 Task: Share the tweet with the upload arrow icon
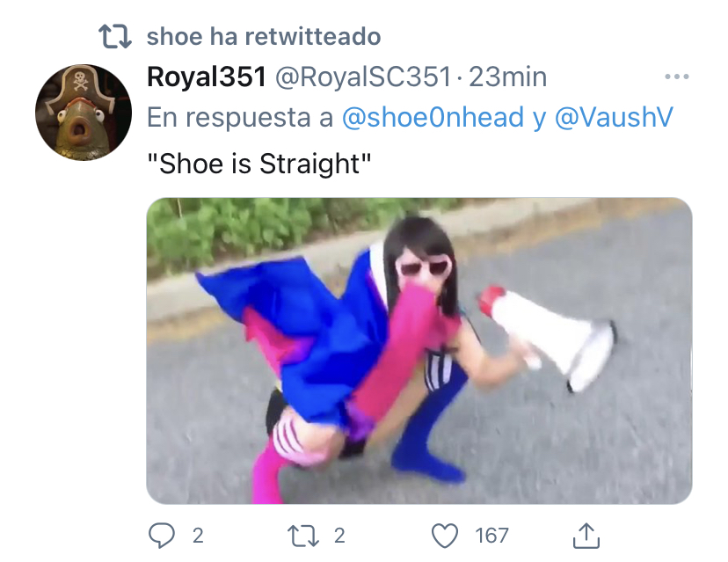[x=586, y=536]
